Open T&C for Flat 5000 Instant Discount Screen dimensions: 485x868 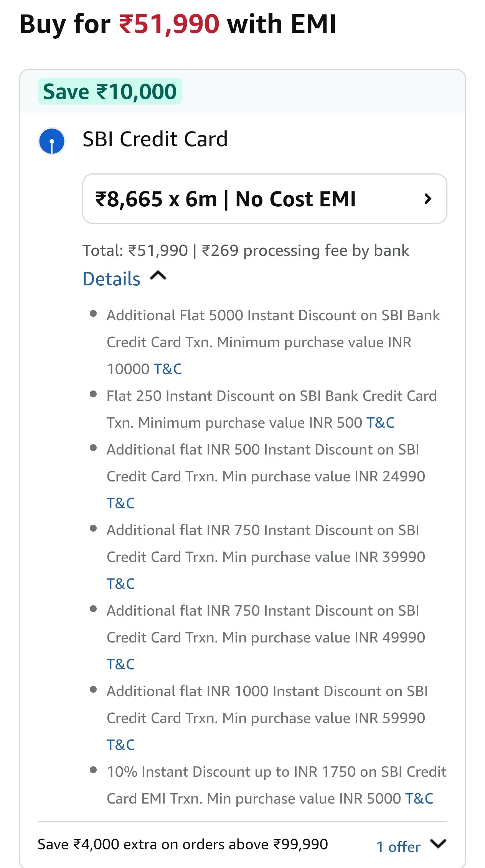(168, 369)
